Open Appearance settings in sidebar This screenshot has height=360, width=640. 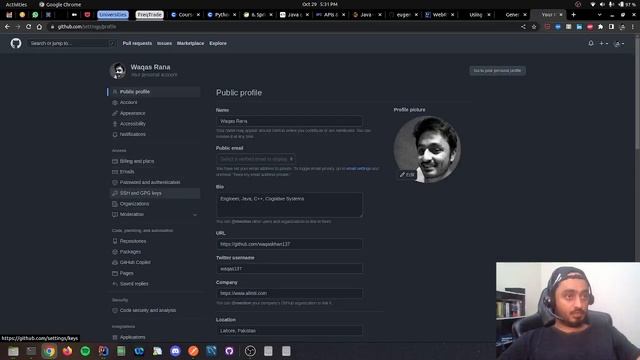pos(156,113)
